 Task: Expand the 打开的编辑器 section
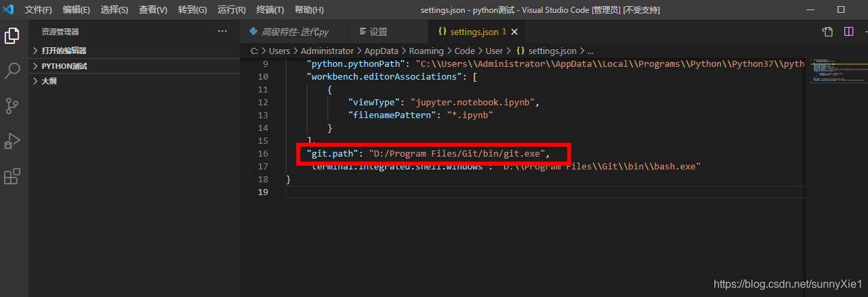pos(133,51)
